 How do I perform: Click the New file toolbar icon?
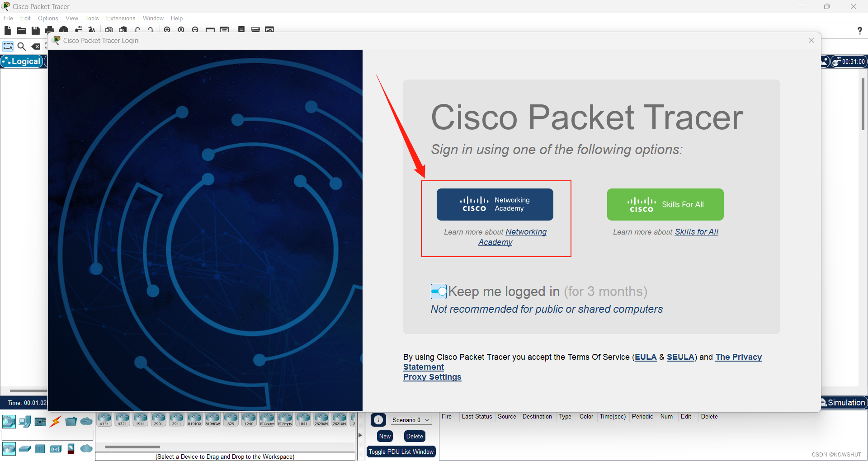(x=7, y=30)
